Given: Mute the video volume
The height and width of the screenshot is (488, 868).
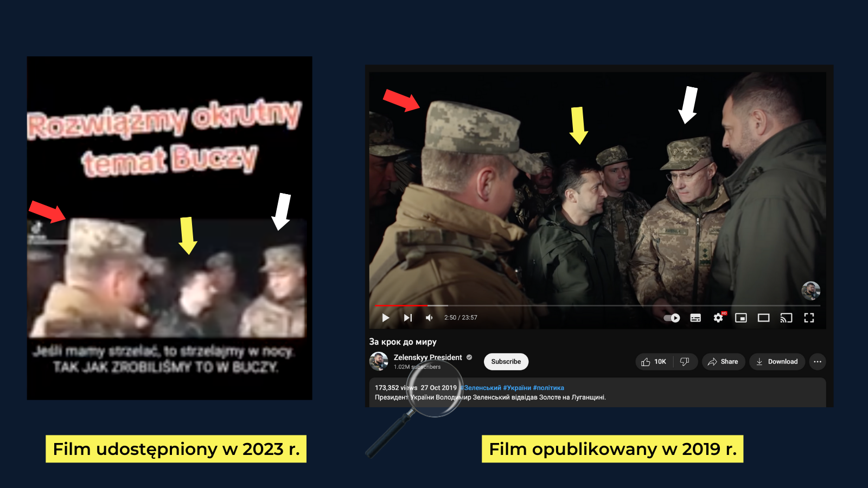Looking at the screenshot, I should coord(429,318).
